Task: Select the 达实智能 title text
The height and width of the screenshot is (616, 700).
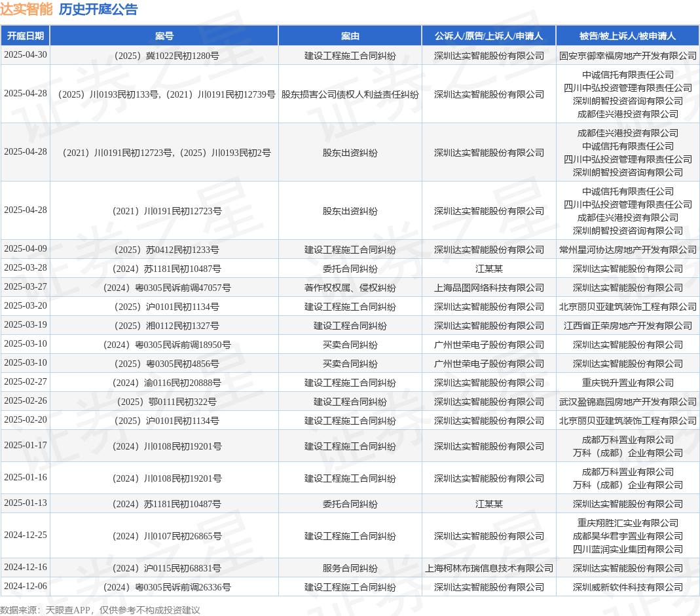Action: point(26,9)
